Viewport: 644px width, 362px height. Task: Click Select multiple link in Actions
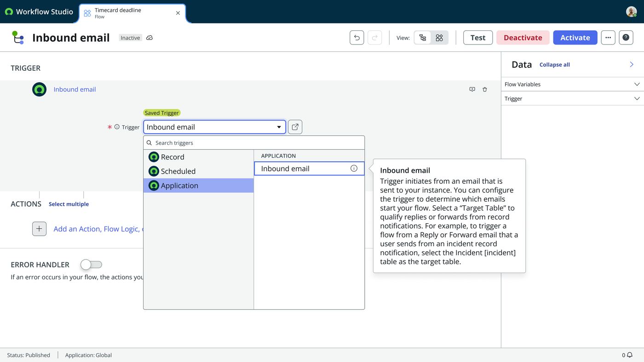69,204
